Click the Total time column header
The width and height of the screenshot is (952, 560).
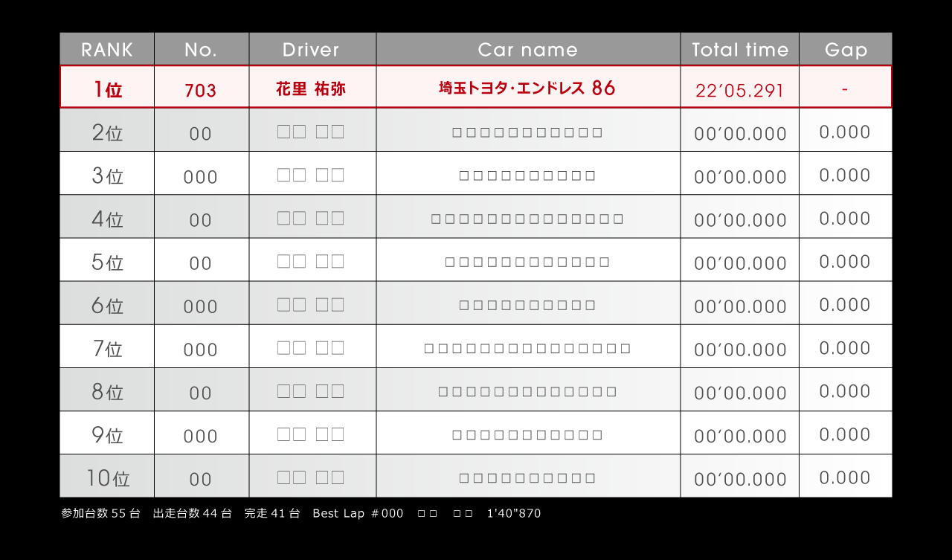740,49
